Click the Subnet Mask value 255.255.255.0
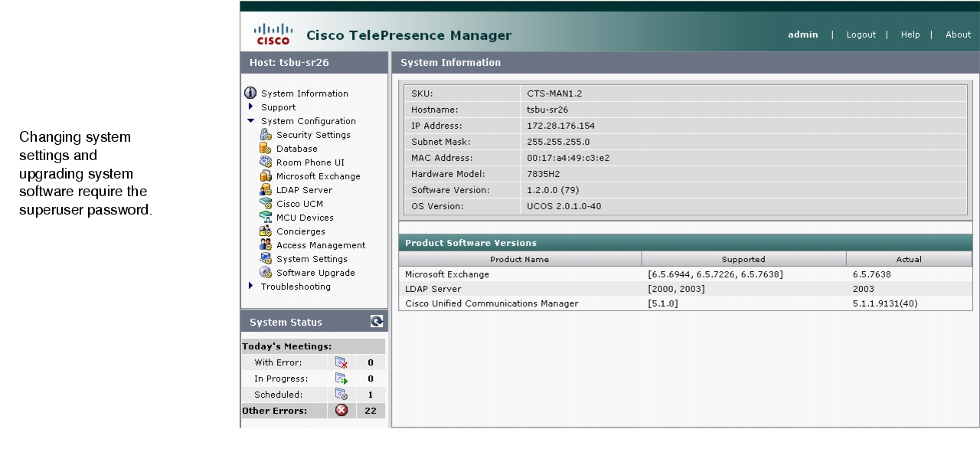The image size is (980, 459). tap(558, 142)
